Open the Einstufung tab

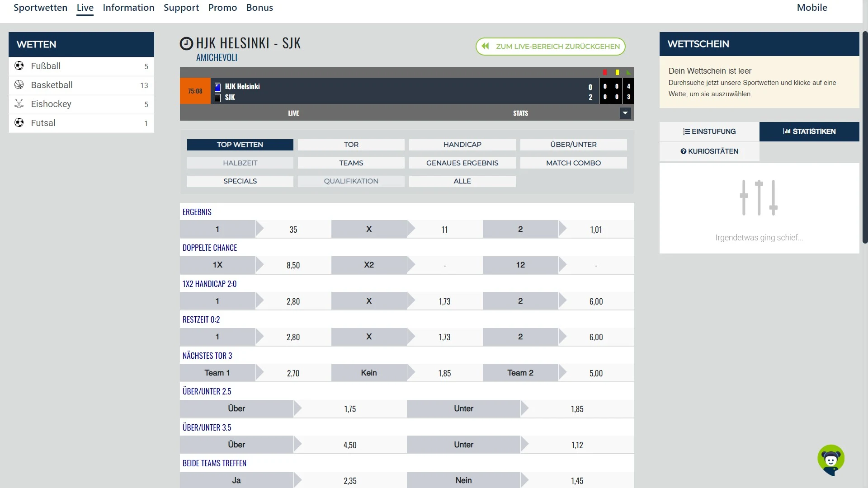coord(709,131)
